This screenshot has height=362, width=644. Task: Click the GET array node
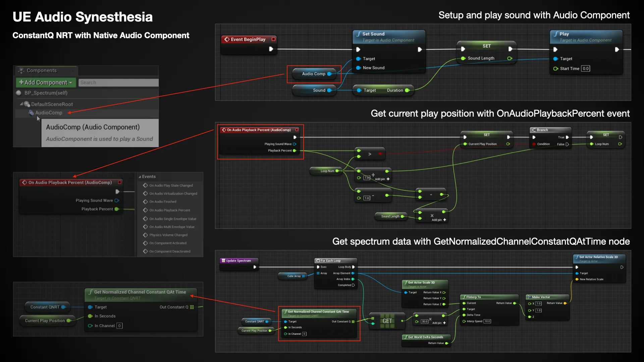coord(387,321)
